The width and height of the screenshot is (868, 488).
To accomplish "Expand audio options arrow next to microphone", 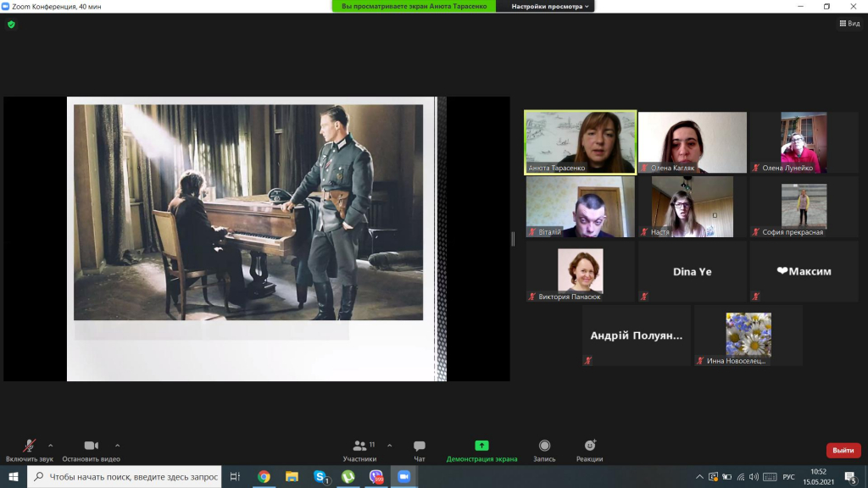I will (x=50, y=446).
